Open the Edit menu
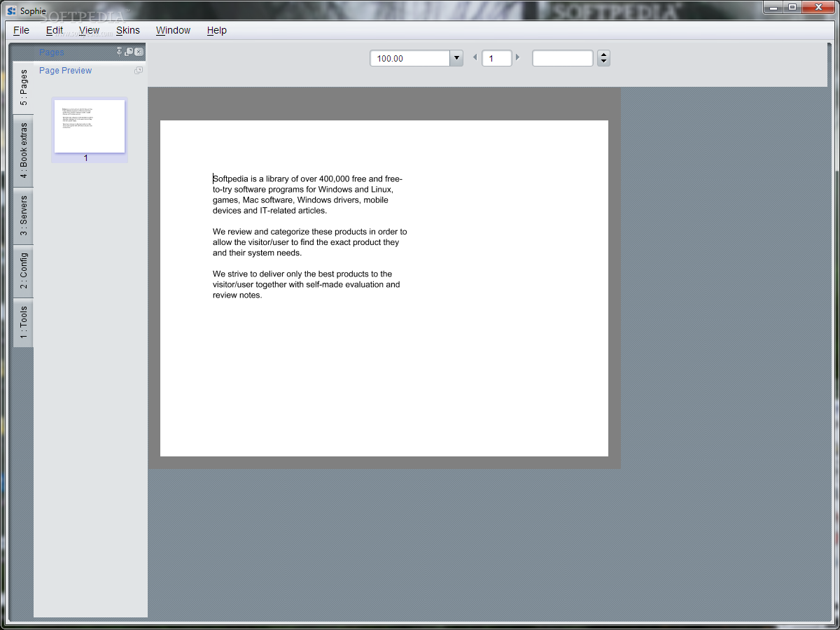This screenshot has height=630, width=840. pyautogui.click(x=55, y=30)
